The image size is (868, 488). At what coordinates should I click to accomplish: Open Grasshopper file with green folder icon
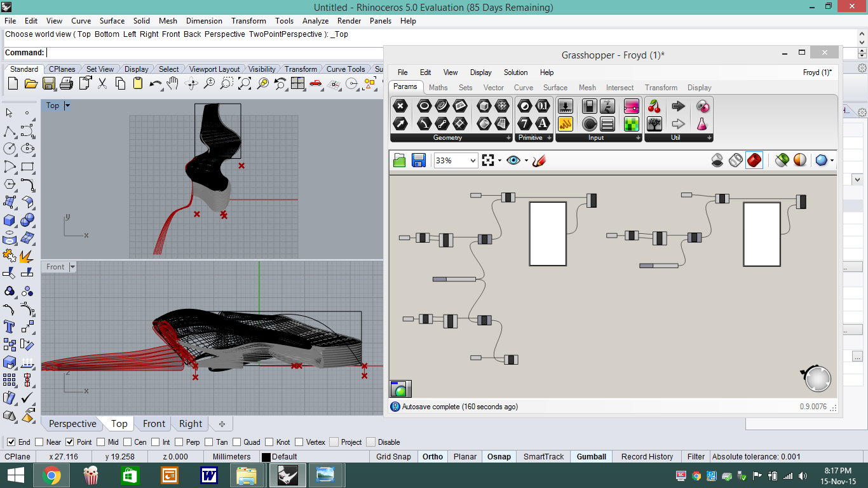point(399,161)
